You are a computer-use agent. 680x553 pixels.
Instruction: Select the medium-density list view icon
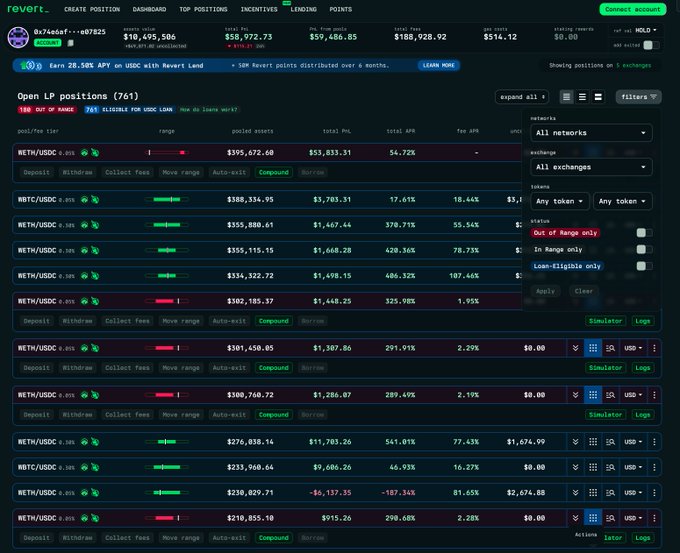582,97
